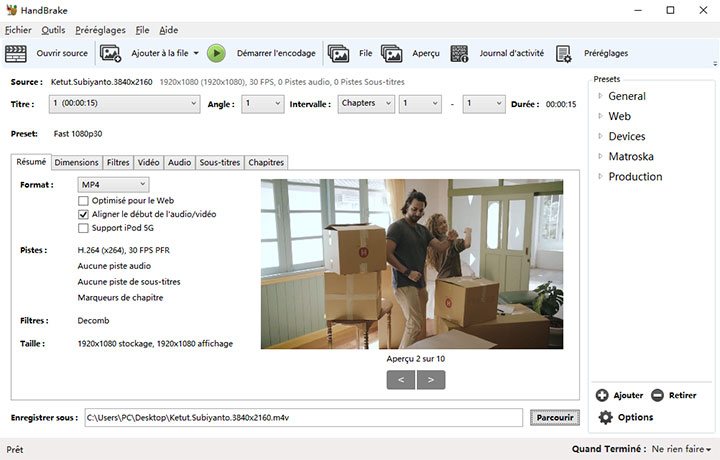Click the Parcourir button
Screen dimensions: 720x460
(x=554, y=417)
